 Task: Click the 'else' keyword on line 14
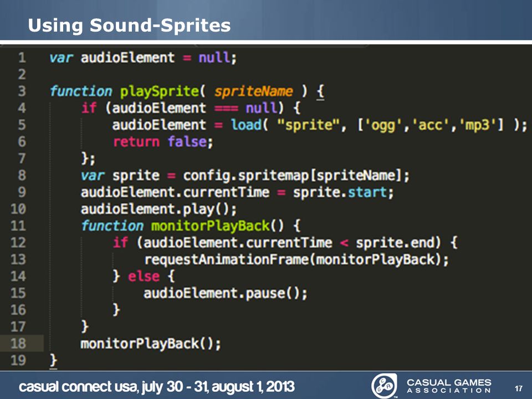pyautogui.click(x=144, y=276)
